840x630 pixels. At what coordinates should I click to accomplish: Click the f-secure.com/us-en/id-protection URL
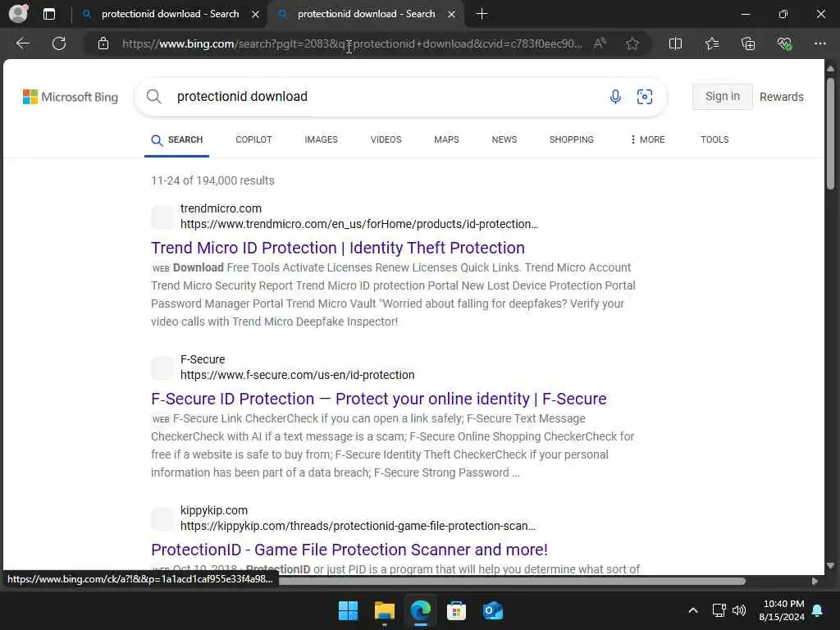tap(297, 375)
